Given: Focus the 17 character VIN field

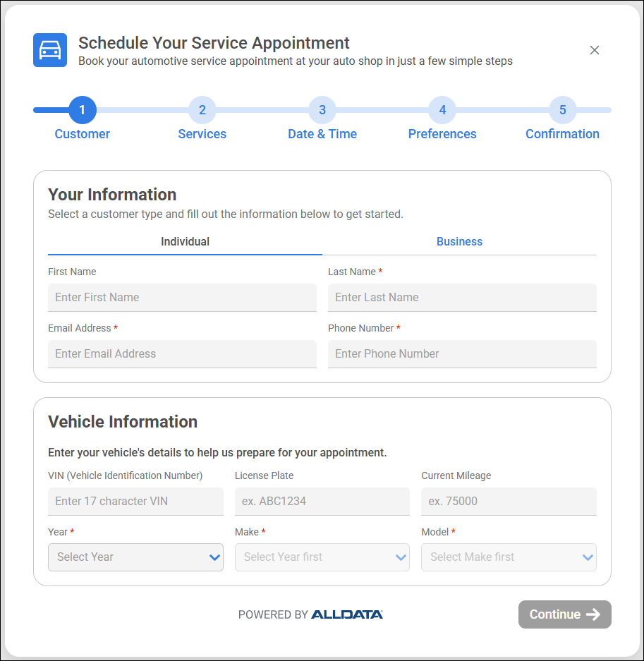Looking at the screenshot, I should (135, 502).
